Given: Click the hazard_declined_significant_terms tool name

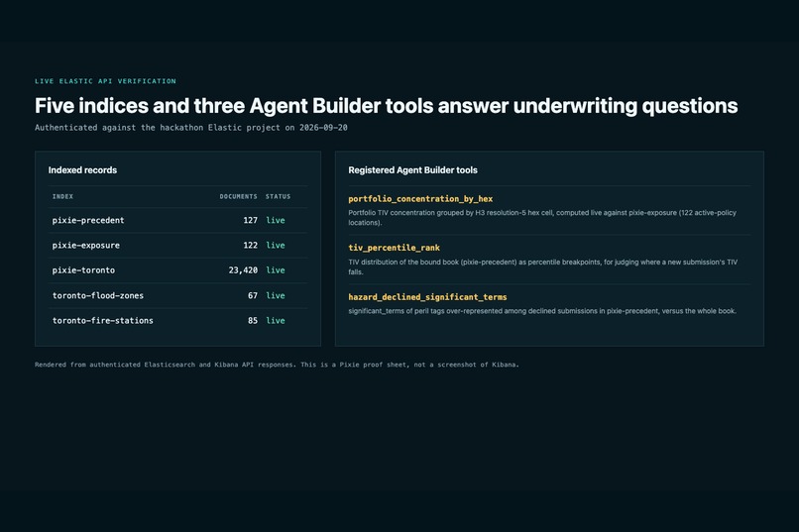Looking at the screenshot, I should [x=427, y=297].
